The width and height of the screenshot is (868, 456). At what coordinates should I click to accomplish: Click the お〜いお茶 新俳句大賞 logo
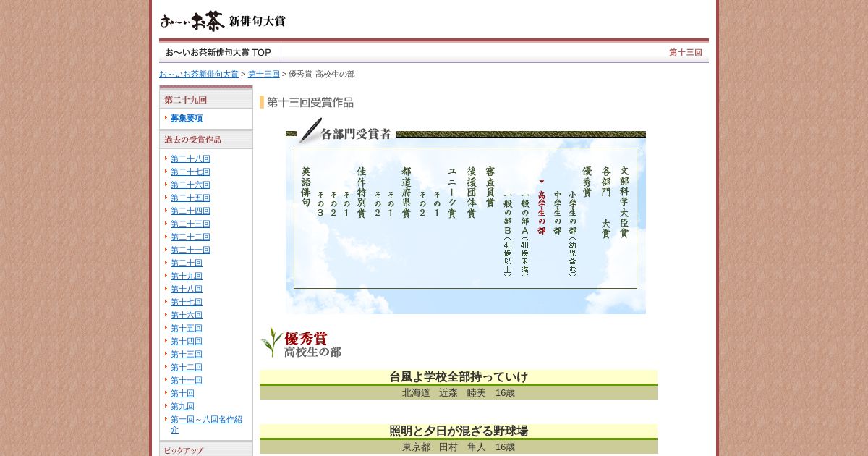click(222, 21)
